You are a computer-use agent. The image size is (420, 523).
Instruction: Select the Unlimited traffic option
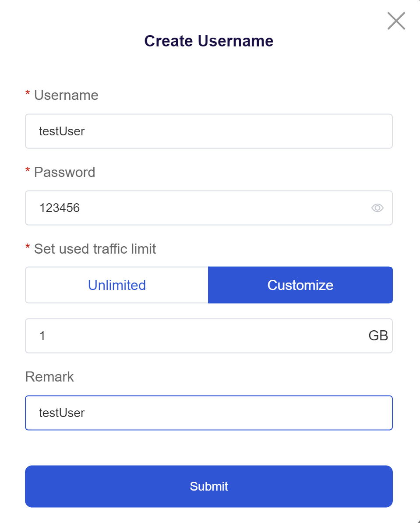(117, 285)
